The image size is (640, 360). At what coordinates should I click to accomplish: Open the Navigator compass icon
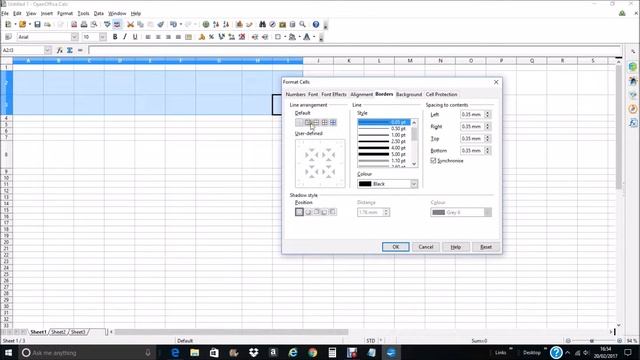272,24
